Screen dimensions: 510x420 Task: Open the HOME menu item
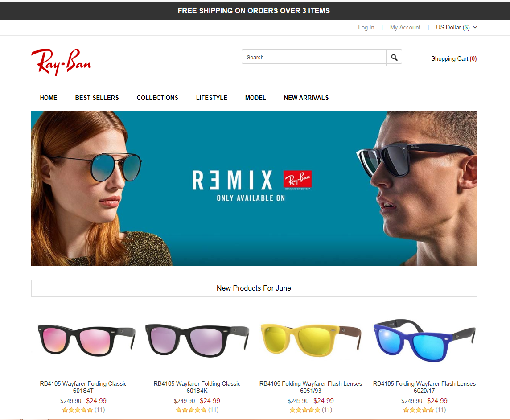click(49, 98)
